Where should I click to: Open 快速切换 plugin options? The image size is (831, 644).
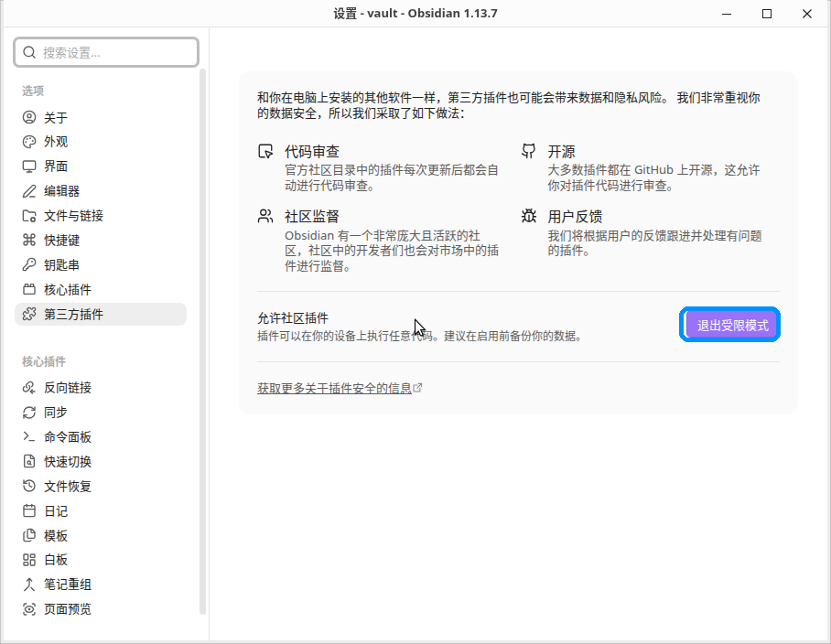pos(101,461)
